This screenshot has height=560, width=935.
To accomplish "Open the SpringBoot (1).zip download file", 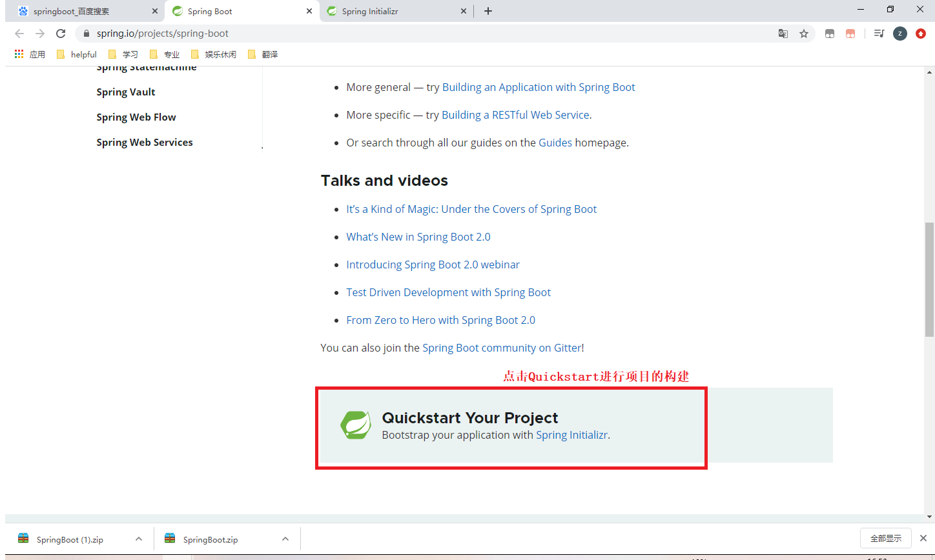I will coord(70,539).
